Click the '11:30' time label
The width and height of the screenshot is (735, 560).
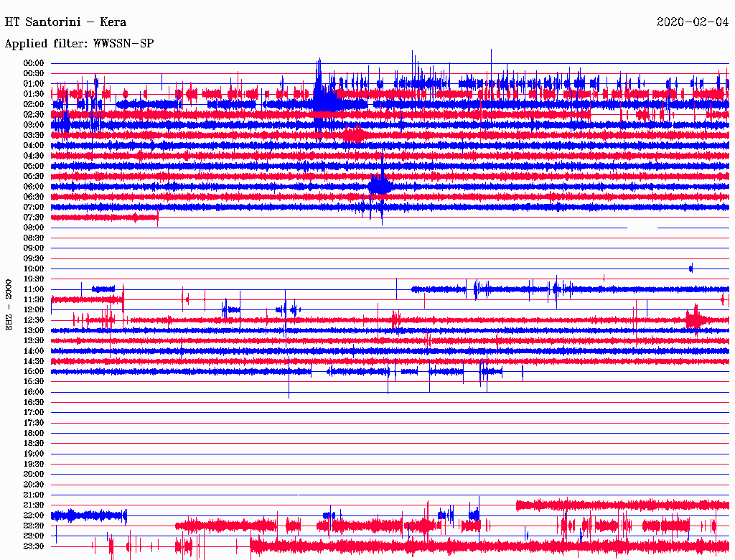coord(34,299)
